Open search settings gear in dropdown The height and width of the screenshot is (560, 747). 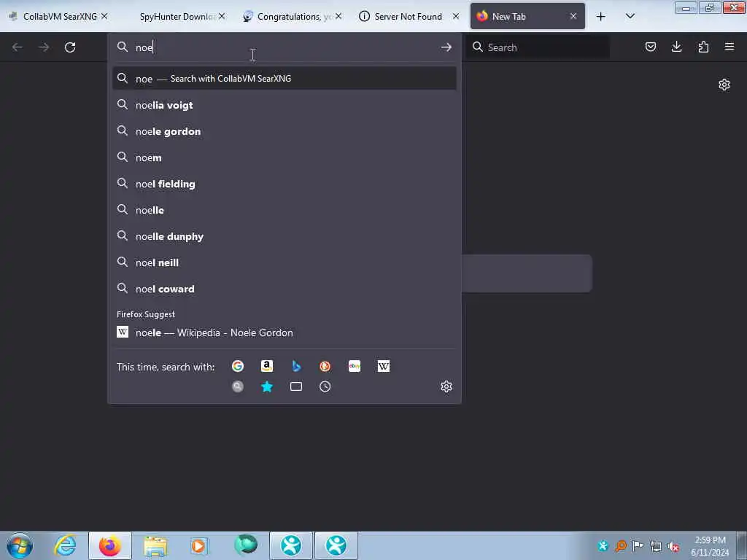click(x=446, y=386)
